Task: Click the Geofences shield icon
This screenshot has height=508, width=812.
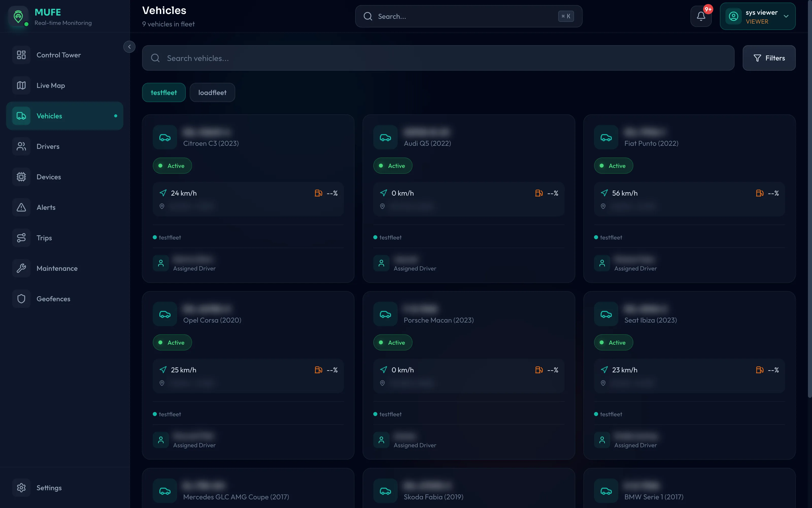Action: click(22, 299)
